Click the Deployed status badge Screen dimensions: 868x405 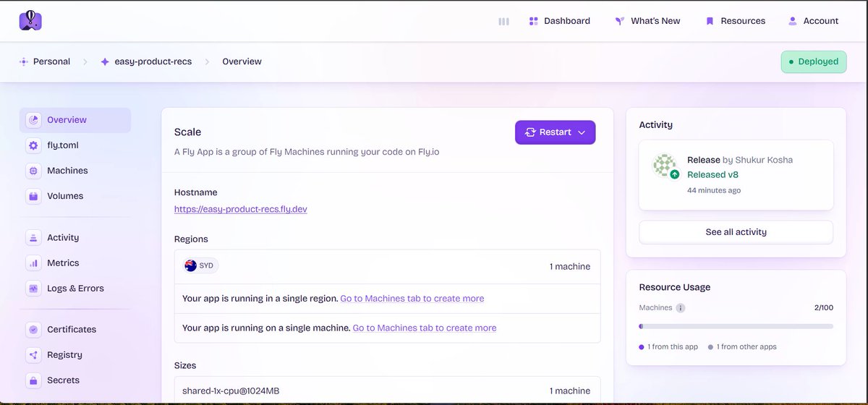(814, 61)
